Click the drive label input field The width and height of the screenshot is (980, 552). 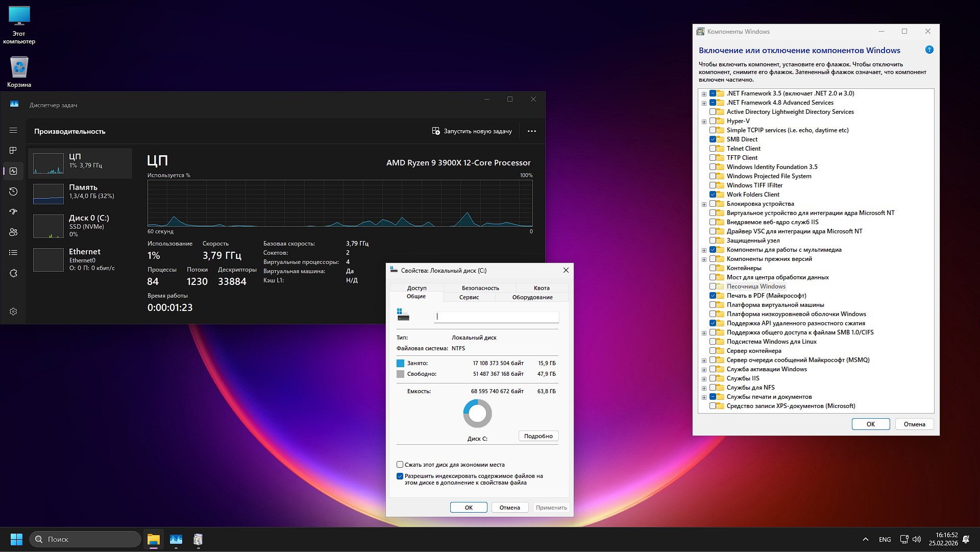click(496, 317)
